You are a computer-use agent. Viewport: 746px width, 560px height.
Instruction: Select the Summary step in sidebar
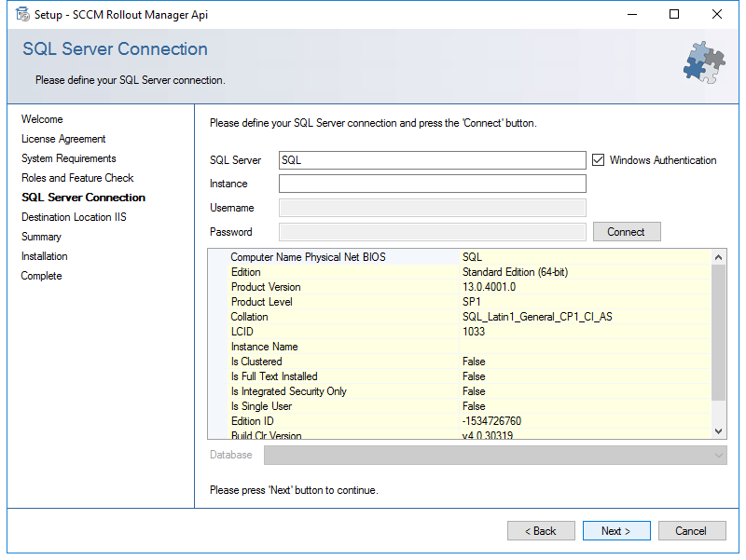(x=41, y=237)
